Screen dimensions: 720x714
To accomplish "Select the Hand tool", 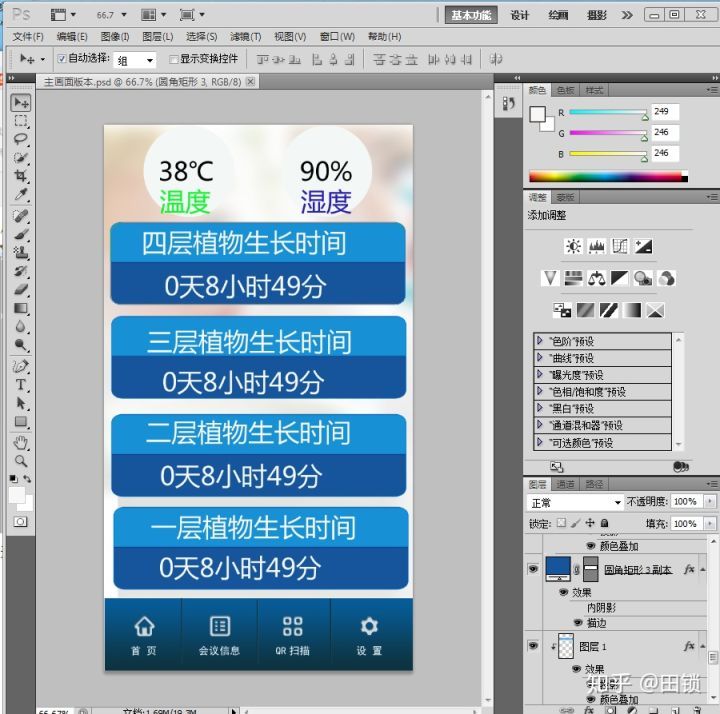I will click(x=21, y=443).
